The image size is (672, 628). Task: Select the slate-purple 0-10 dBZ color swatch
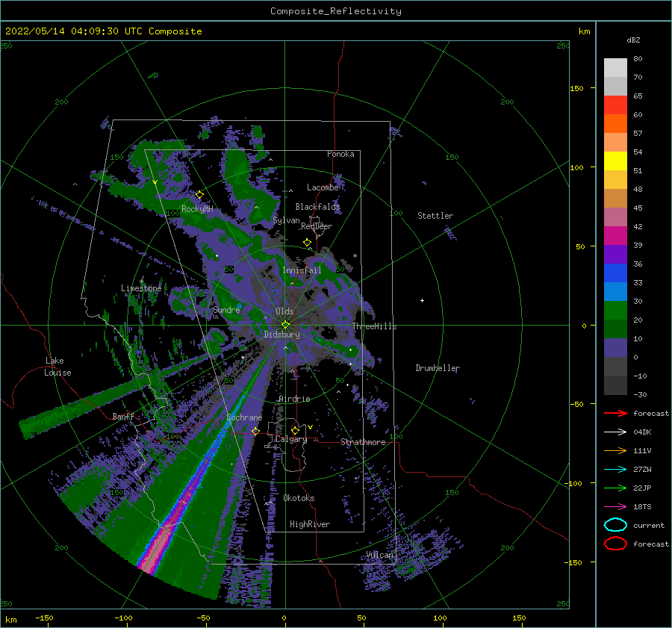pos(615,348)
